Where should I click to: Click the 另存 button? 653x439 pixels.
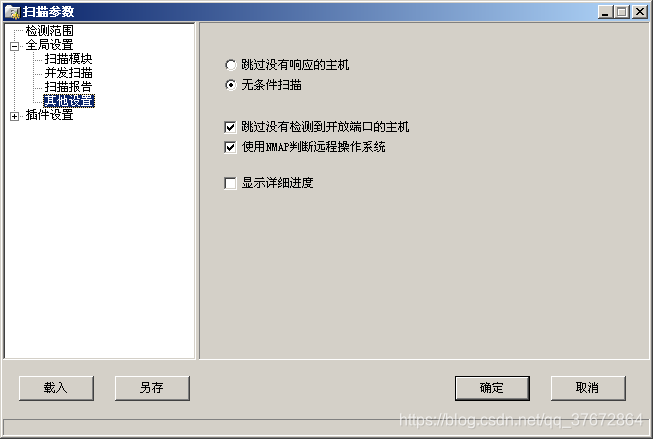(x=152, y=388)
